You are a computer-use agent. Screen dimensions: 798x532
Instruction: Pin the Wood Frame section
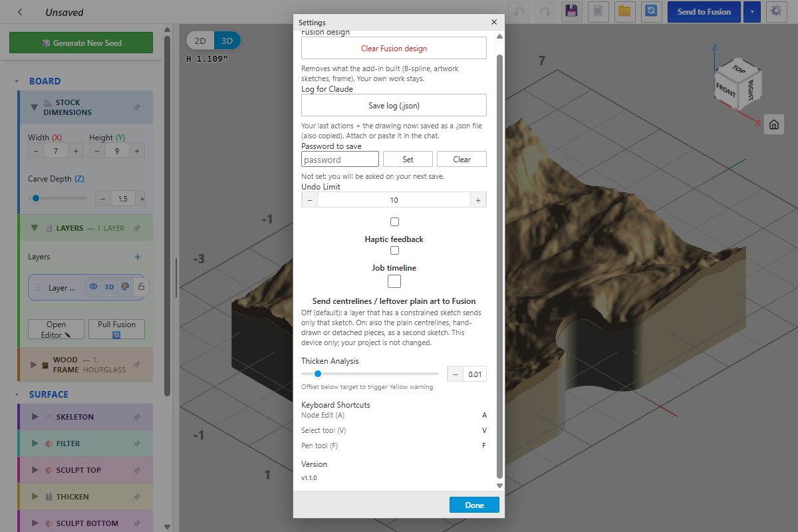(136, 364)
